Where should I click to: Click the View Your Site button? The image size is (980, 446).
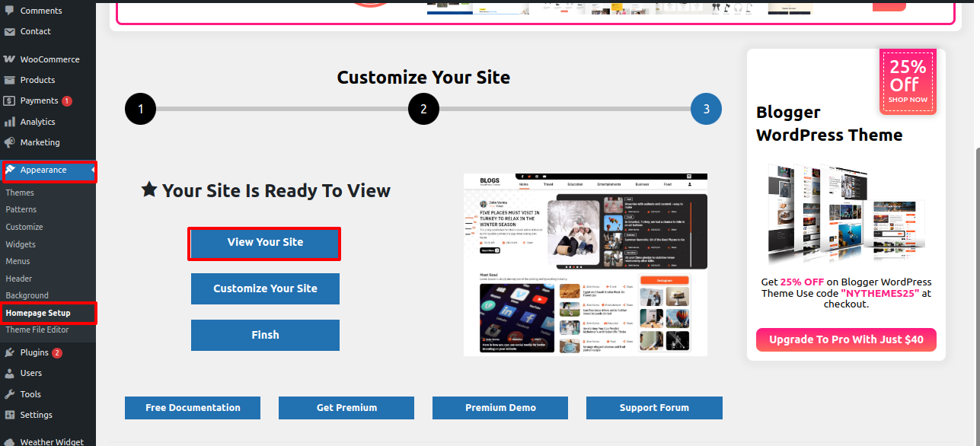pyautogui.click(x=265, y=243)
